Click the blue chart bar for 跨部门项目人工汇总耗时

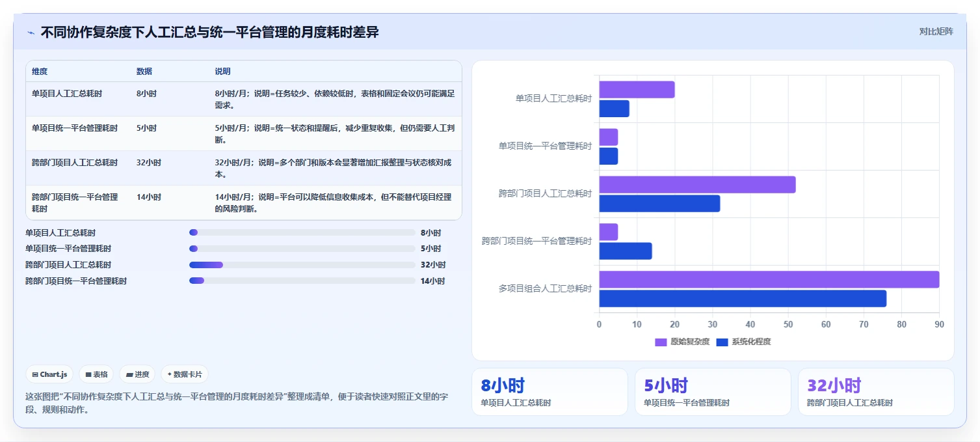pyautogui.click(x=659, y=204)
